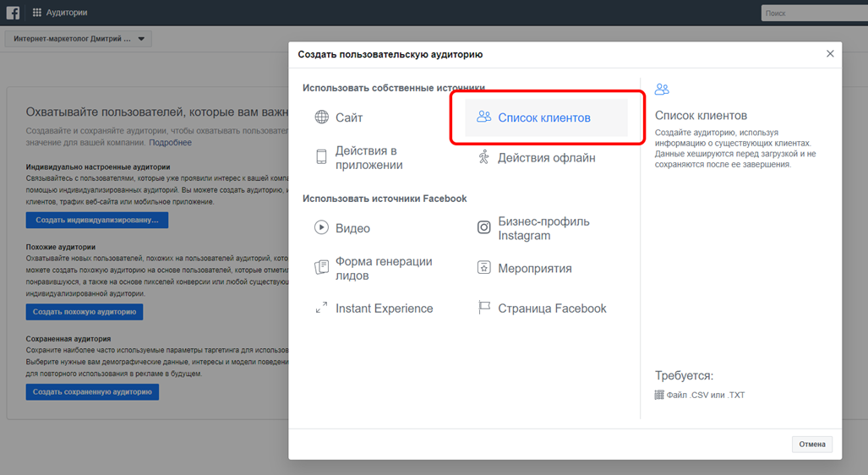The width and height of the screenshot is (868, 475).
Task: Focus the Поиск search field
Action: click(814, 13)
